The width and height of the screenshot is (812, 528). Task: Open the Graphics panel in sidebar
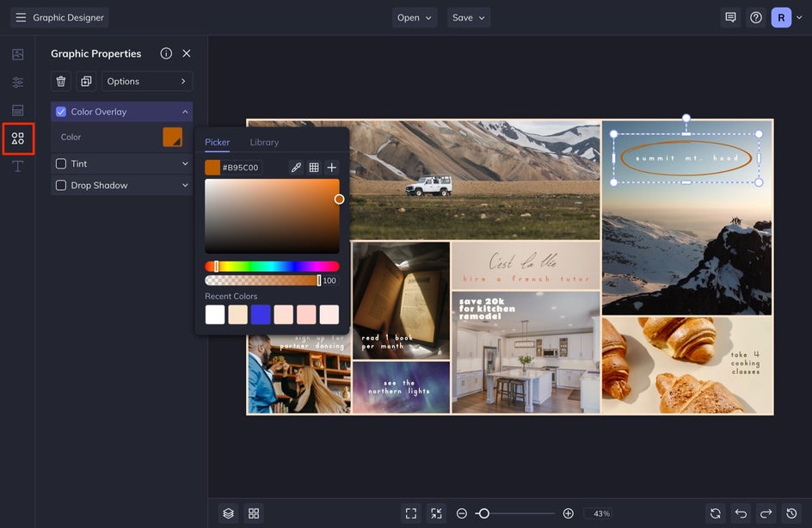tap(18, 138)
